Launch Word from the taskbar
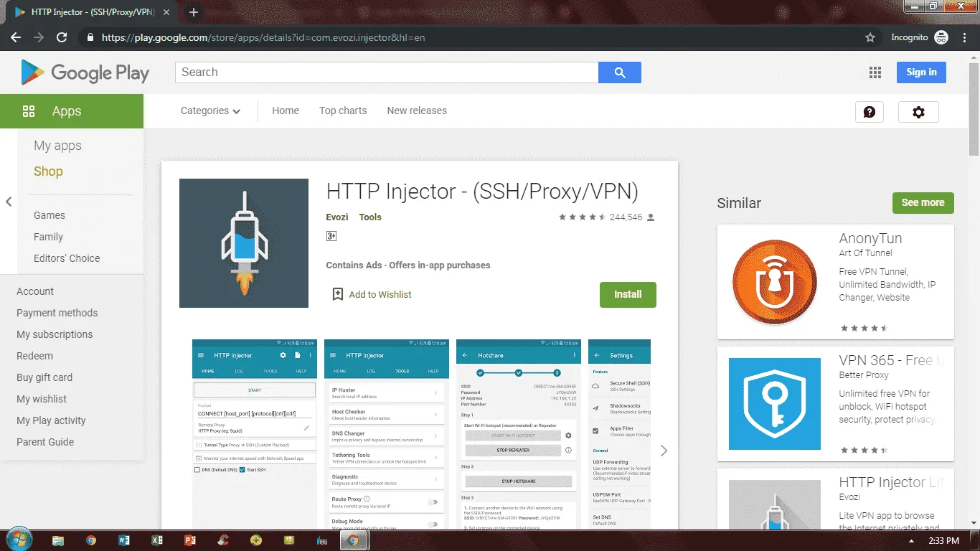 123,540
